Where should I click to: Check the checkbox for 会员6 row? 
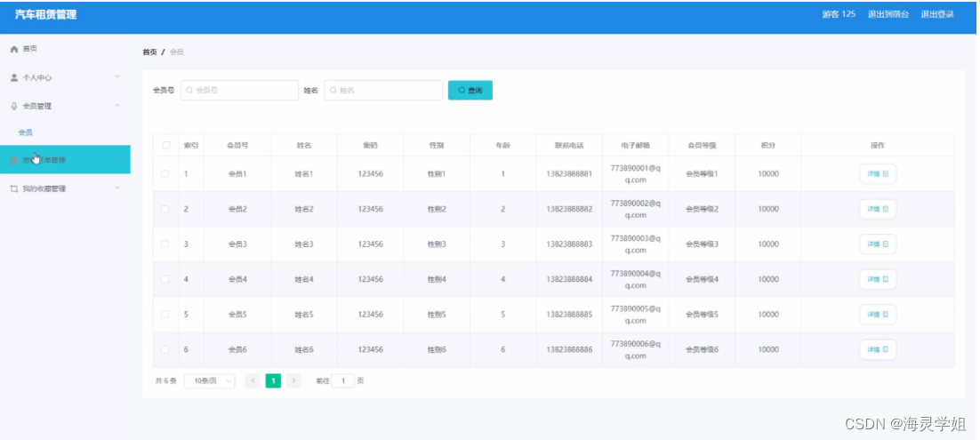point(165,349)
